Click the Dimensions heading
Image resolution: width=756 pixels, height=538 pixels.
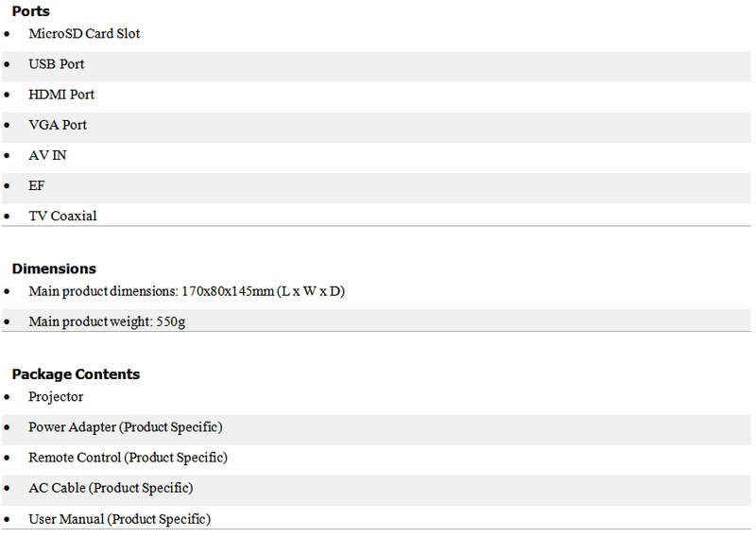pos(54,269)
